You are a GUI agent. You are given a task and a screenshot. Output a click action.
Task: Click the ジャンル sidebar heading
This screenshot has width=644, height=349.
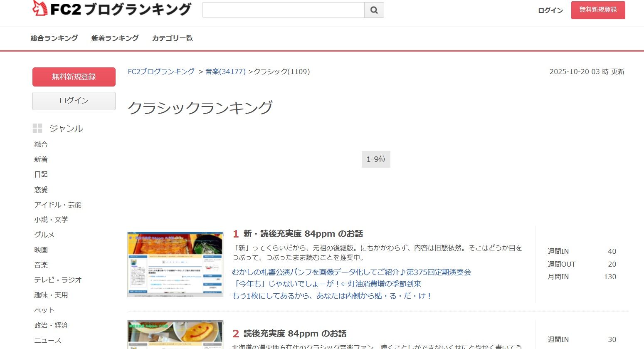tap(67, 129)
